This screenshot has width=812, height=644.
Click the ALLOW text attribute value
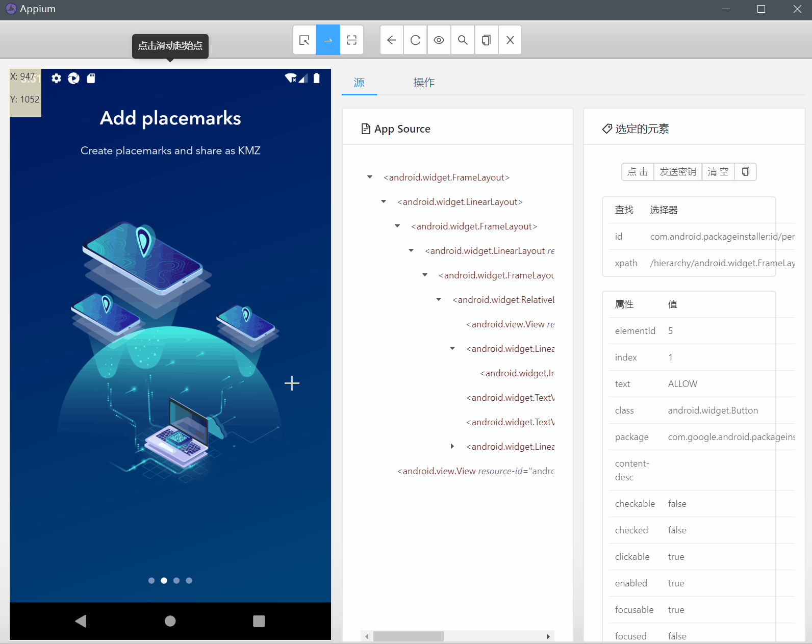tap(682, 384)
